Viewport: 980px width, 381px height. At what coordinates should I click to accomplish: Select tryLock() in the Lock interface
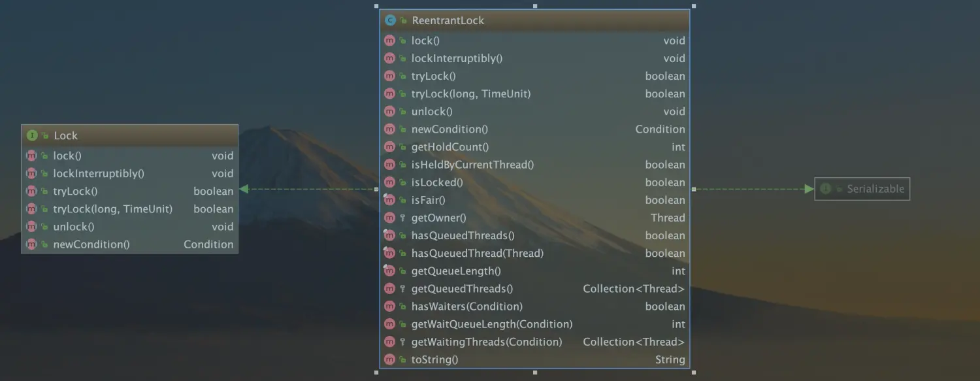click(129, 191)
